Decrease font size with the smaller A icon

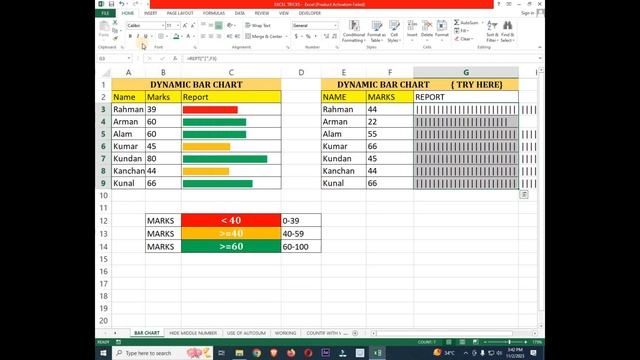[193, 25]
